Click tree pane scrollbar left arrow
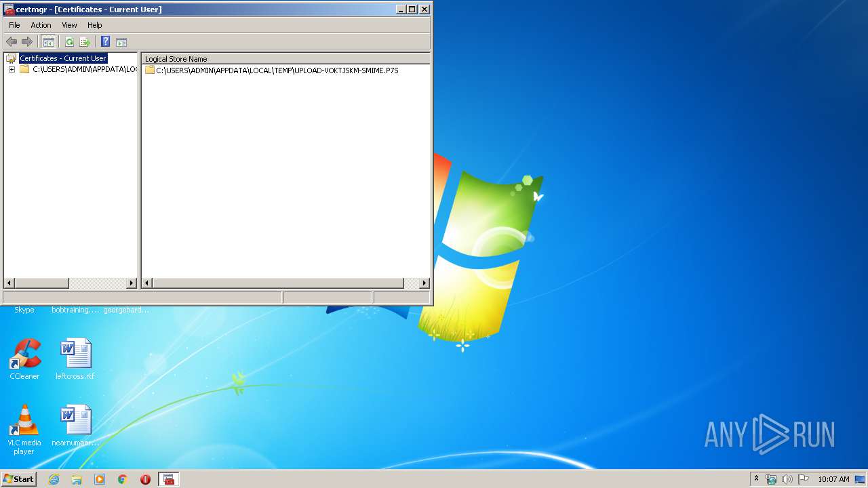868x488 pixels. click(x=9, y=283)
